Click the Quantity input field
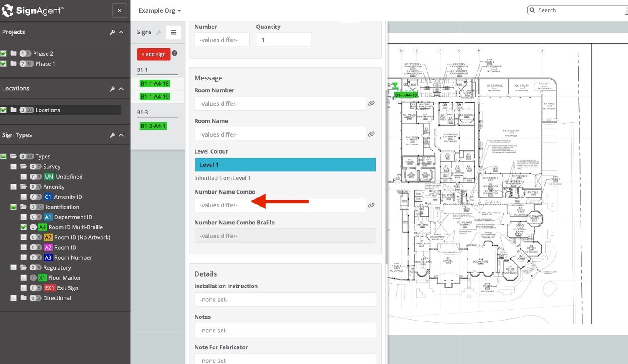628x364 pixels. [283, 40]
